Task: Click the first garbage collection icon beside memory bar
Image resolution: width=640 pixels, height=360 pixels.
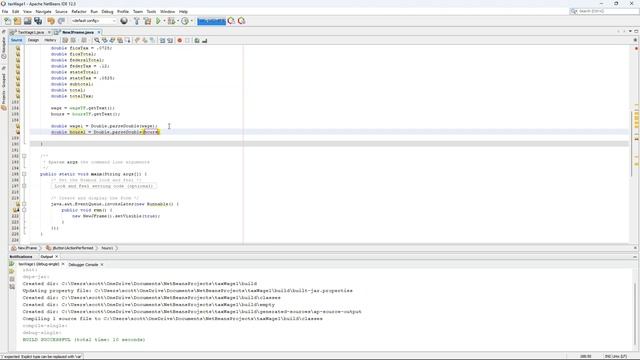Action: [231, 21]
